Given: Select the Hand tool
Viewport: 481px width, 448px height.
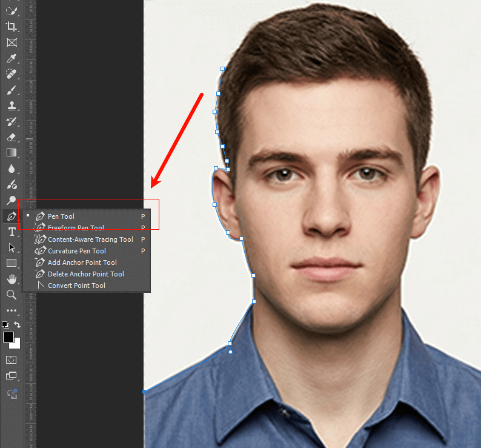Looking at the screenshot, I should [12, 279].
